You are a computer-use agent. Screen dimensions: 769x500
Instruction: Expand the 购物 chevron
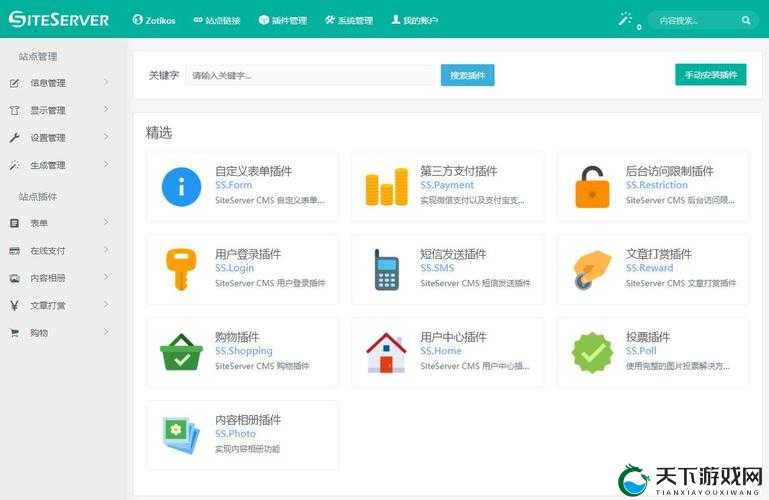(106, 332)
